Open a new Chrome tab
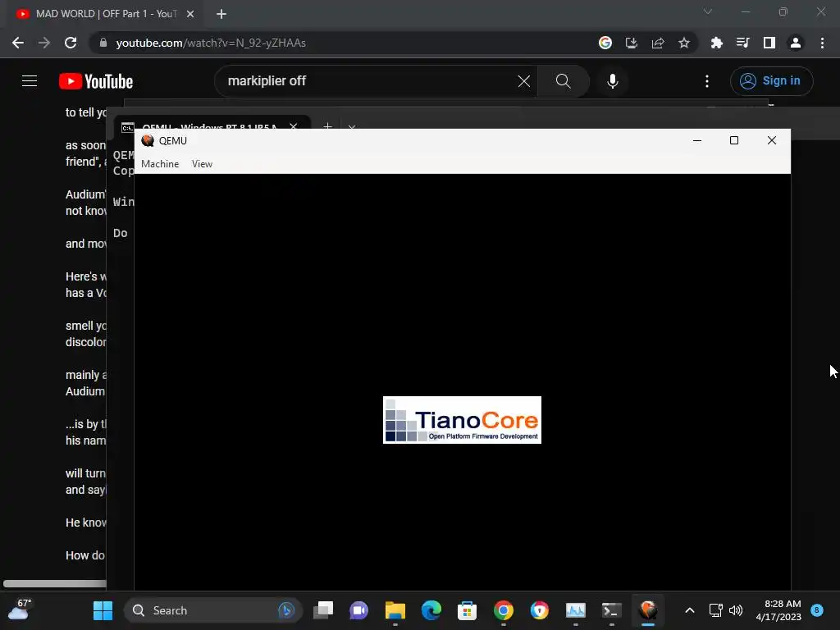Viewport: 840px width, 630px height. click(x=221, y=14)
